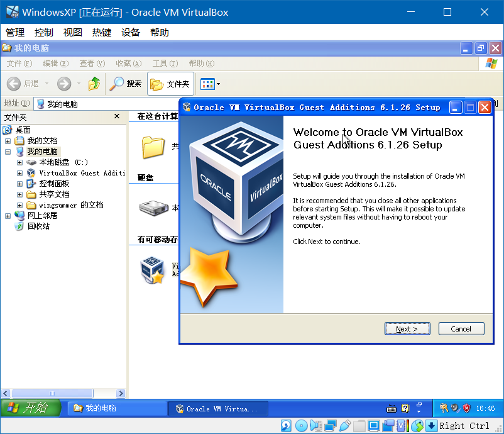Toggle the Folders (文件夹) pane button

coord(170,84)
